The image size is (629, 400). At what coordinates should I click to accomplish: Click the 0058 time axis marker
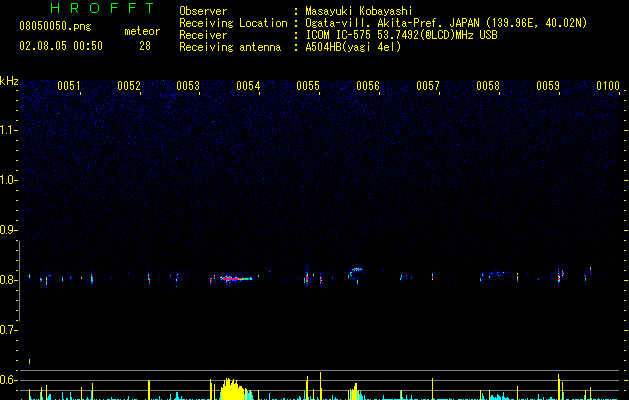tap(488, 86)
